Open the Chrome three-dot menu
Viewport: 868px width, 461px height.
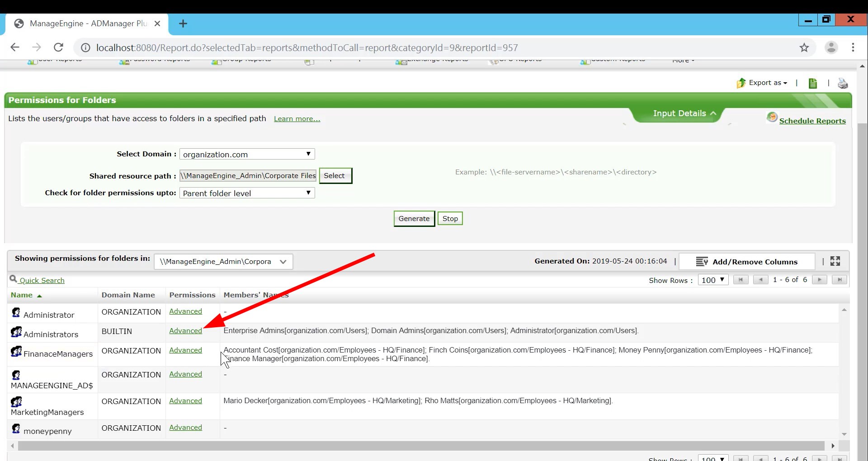(x=853, y=47)
